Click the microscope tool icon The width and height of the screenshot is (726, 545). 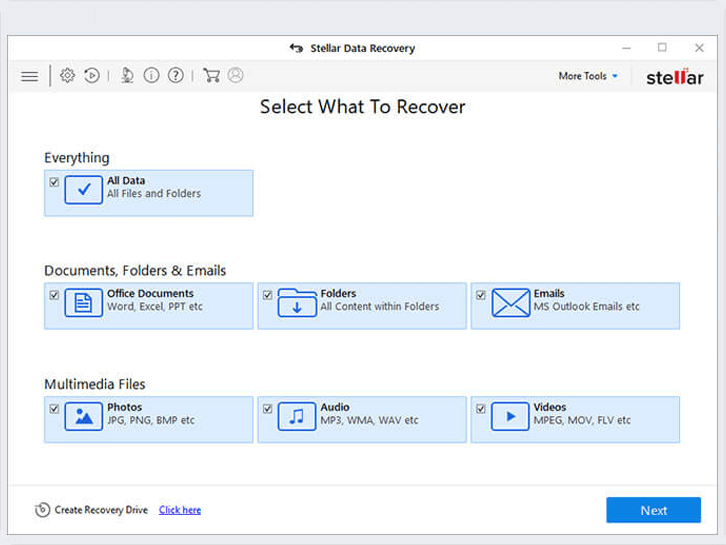coord(127,75)
